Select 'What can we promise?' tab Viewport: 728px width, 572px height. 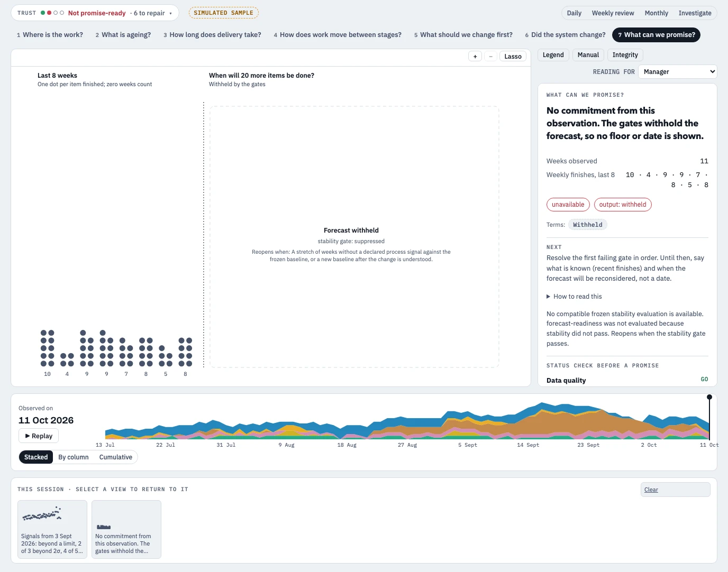pos(657,35)
